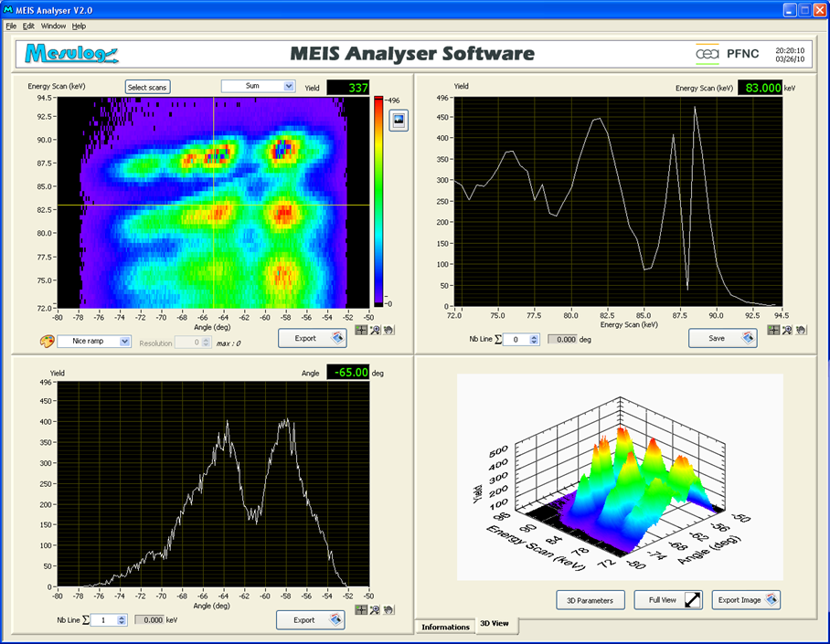Click MEIS Analyser Software header title

pyautogui.click(x=412, y=54)
